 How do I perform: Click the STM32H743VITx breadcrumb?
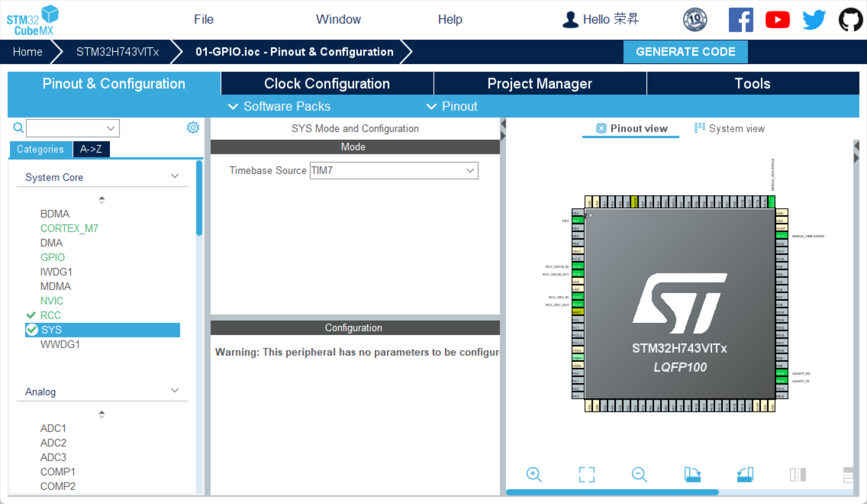tap(118, 52)
